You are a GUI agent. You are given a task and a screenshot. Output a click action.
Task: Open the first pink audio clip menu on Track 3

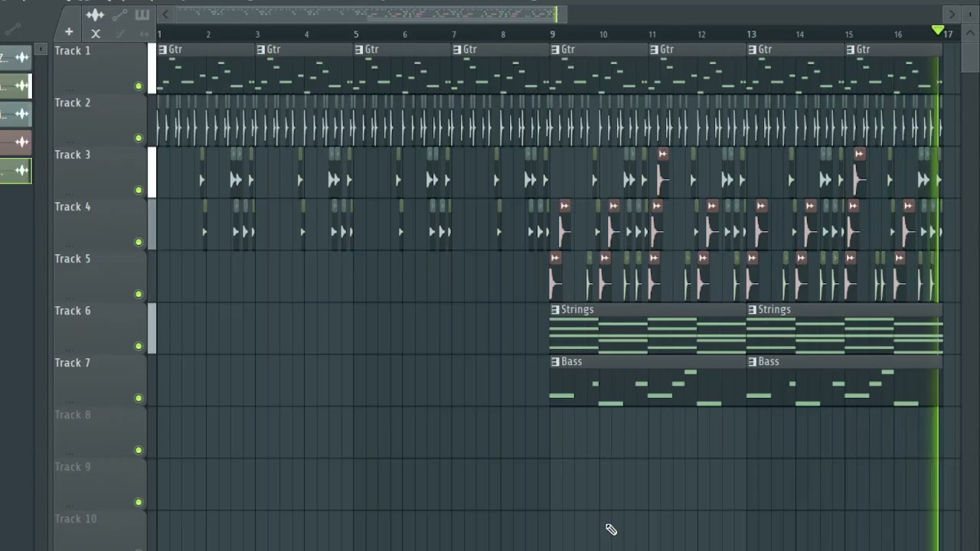662,154
